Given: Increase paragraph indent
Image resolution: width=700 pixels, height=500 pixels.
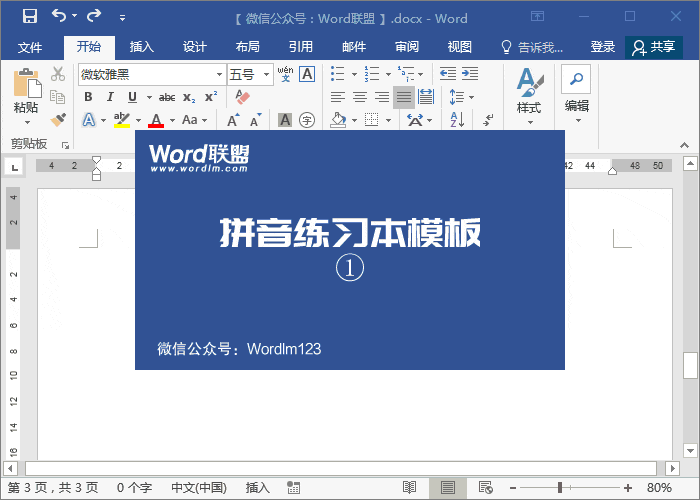Looking at the screenshot, I should tap(470, 74).
